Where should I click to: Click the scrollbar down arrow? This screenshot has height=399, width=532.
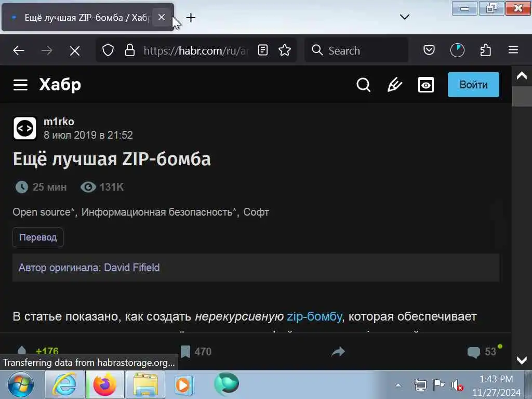point(522,360)
